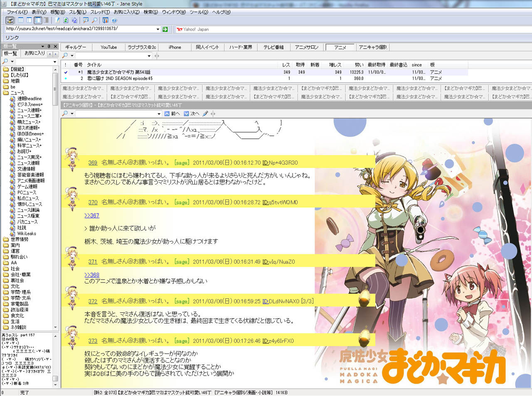The width and height of the screenshot is (532, 396).
Task: Expand the 地震 folder
Action: pyautogui.click(x=11, y=81)
